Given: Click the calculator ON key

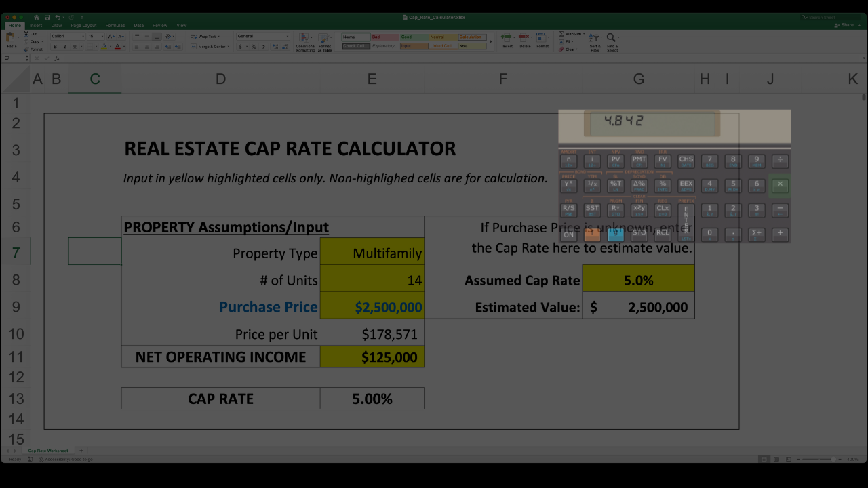Looking at the screenshot, I should click(x=568, y=235).
